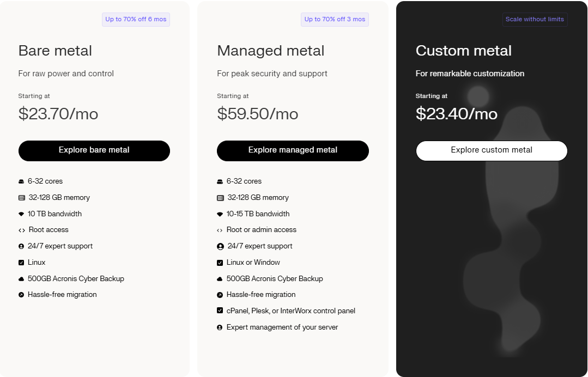The width and height of the screenshot is (588, 377).
Task: Click the Managed metal plan heading
Action: coord(271,51)
